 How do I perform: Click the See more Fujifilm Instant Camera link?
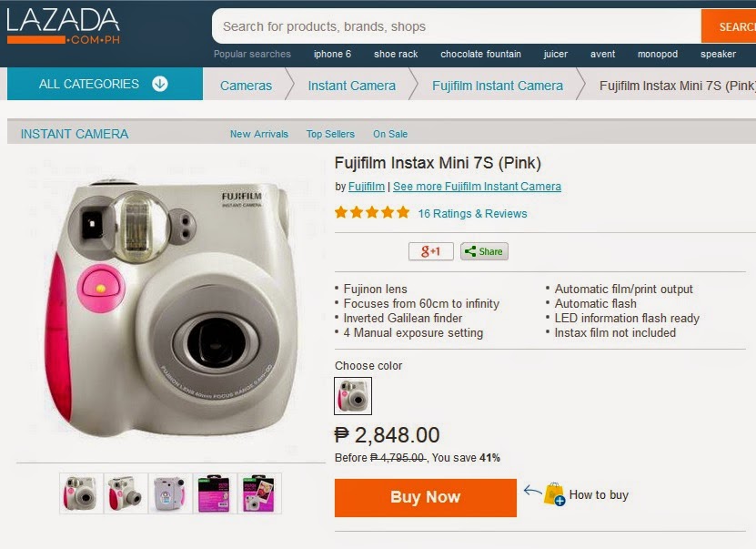point(477,187)
